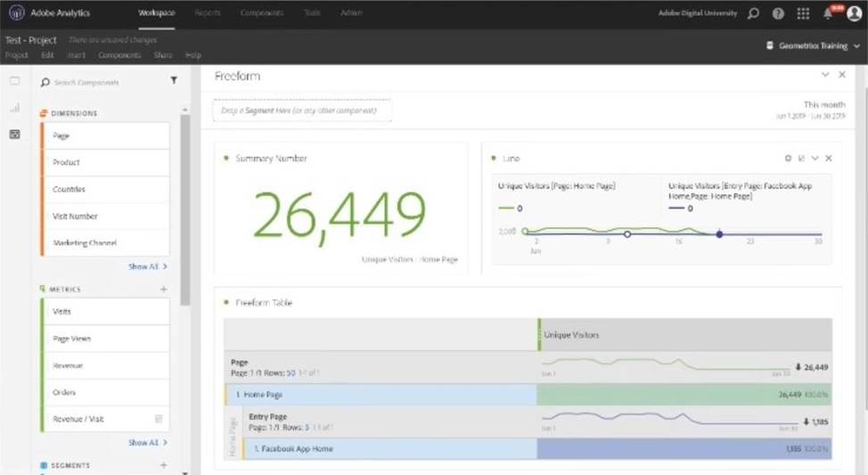This screenshot has width=868, height=475.
Task: Switch to the Components tab in top nav
Action: pos(262,12)
